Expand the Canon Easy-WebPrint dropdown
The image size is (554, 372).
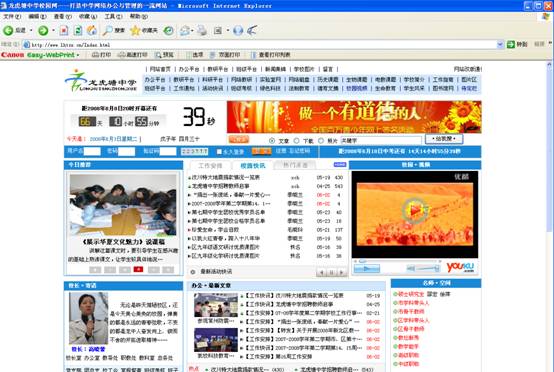click(78, 55)
